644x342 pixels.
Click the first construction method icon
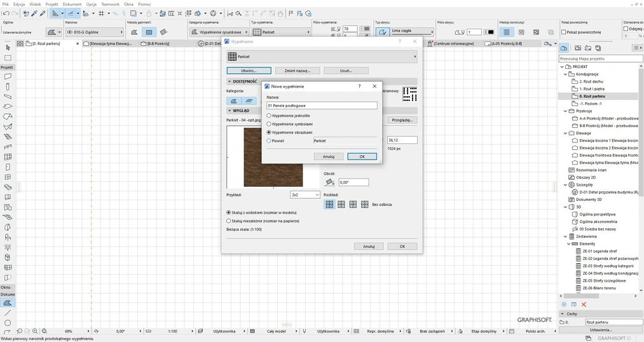click(507, 32)
